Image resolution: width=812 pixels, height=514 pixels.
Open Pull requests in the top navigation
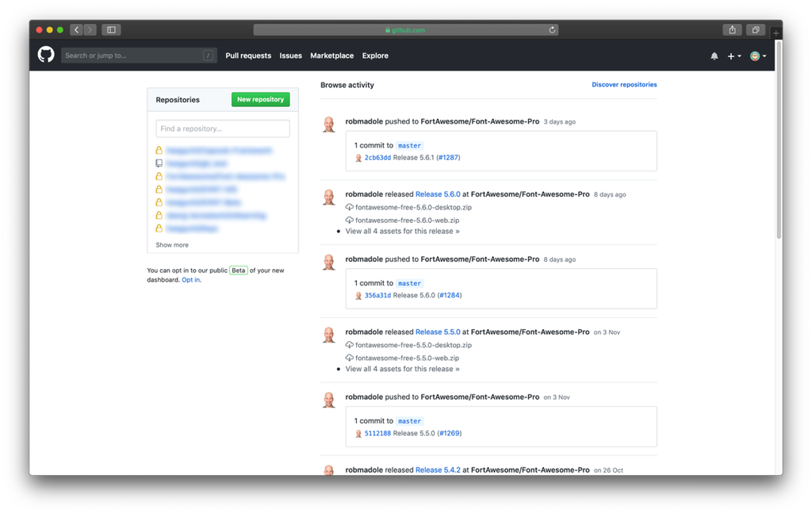click(x=248, y=56)
